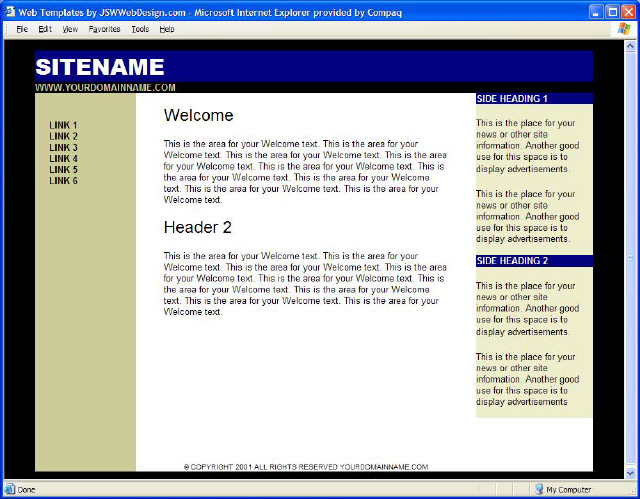Click the My Computer status text
This screenshot has width=640, height=499.
(569, 489)
